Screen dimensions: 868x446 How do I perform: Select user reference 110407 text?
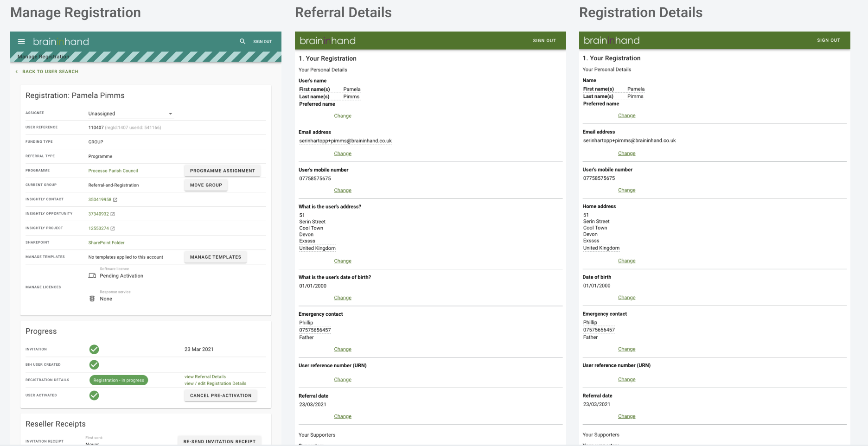coord(96,127)
